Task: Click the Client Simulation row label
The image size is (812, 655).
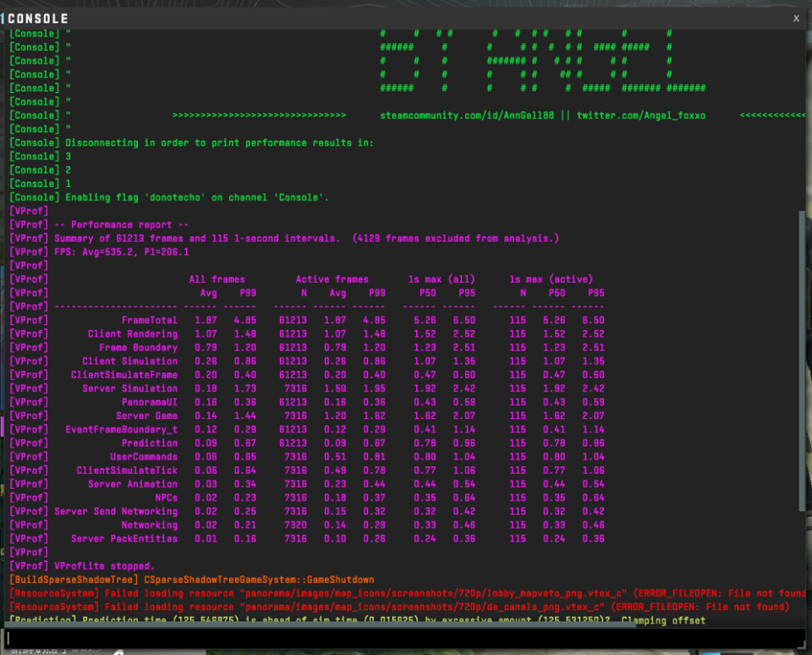Action: click(129, 361)
